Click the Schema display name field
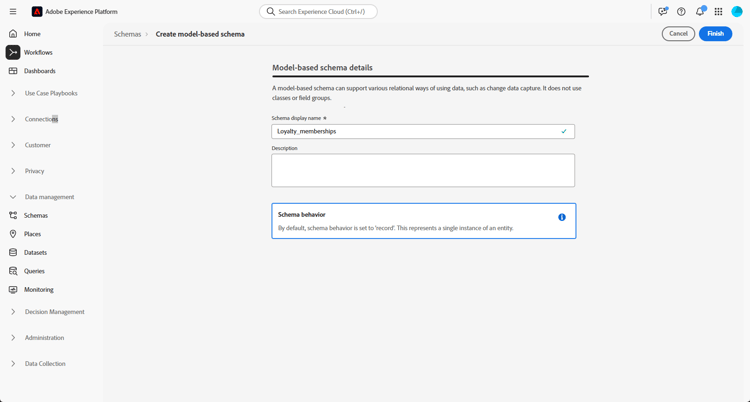The image size is (750, 402). point(416,131)
